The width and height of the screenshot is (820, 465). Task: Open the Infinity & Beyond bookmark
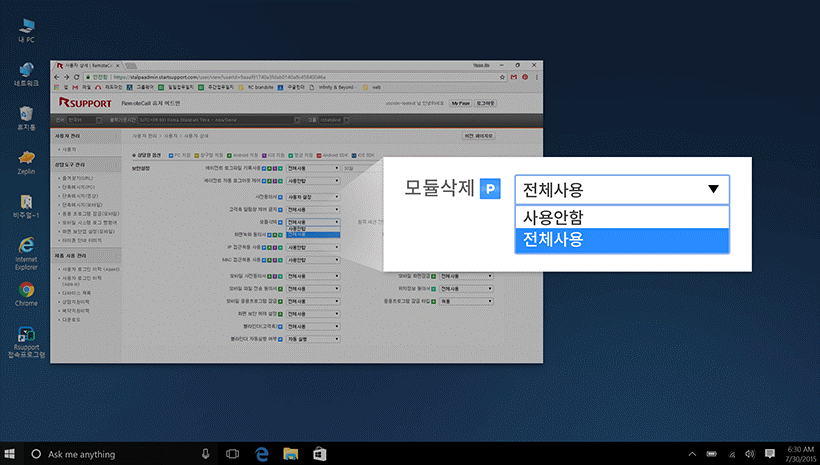[x=334, y=87]
